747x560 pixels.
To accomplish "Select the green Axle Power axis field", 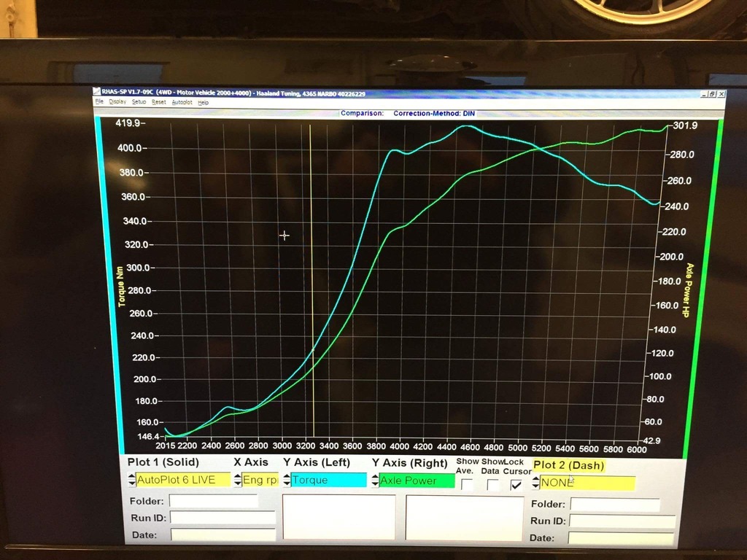I will click(x=417, y=481).
